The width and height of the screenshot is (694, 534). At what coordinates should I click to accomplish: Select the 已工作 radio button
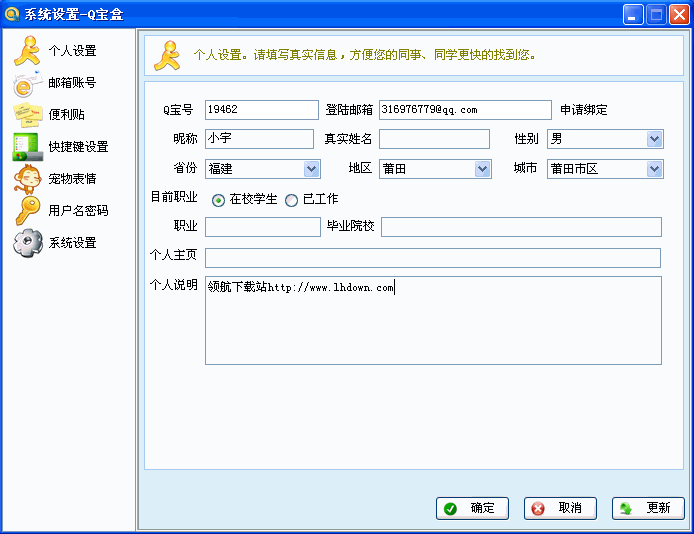pos(291,201)
